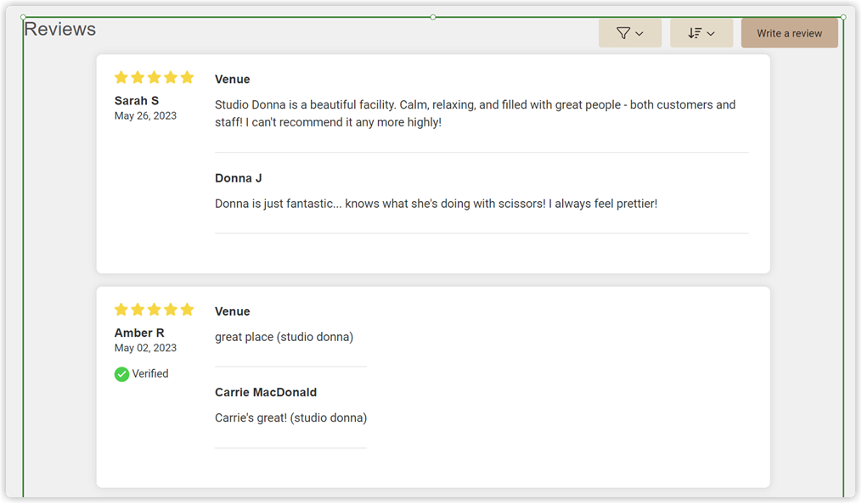Click the Donna J review heading
Screen dimensions: 862x504
tap(238, 178)
